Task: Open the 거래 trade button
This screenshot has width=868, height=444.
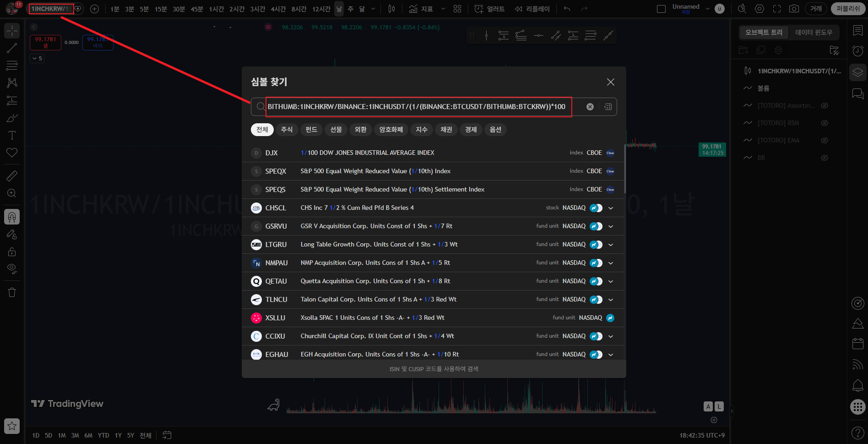Action: point(816,9)
